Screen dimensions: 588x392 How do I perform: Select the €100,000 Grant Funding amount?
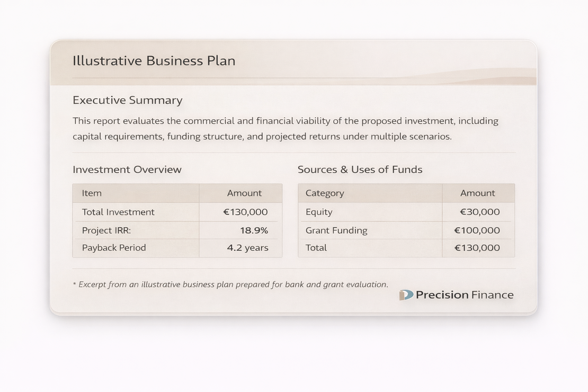[477, 230]
